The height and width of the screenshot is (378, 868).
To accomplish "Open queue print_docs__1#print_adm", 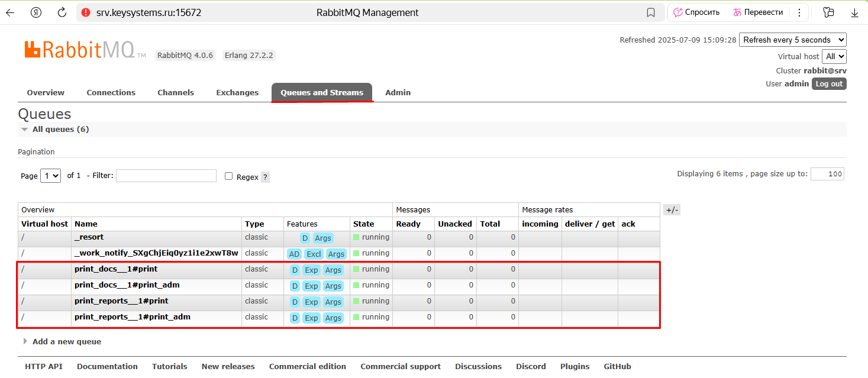I will pos(127,285).
